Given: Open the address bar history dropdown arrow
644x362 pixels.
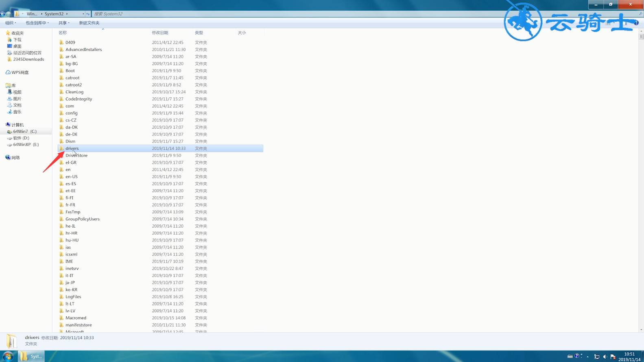Looking at the screenshot, I should 83,14.
